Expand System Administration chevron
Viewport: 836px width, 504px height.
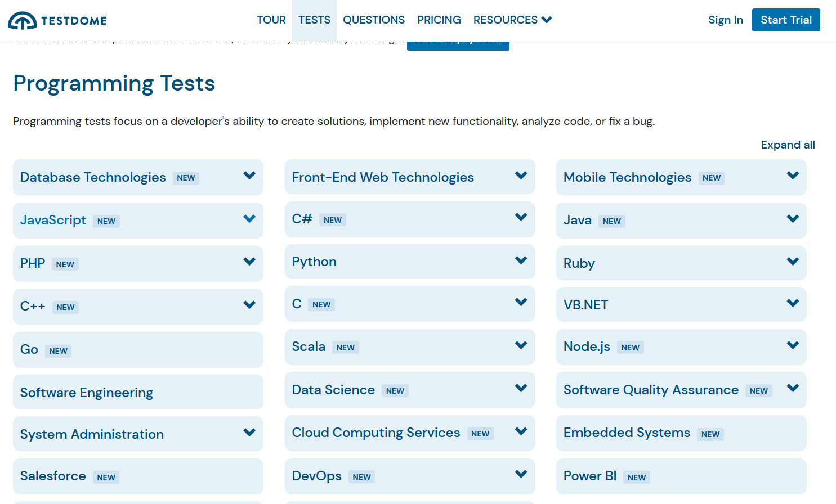click(249, 433)
